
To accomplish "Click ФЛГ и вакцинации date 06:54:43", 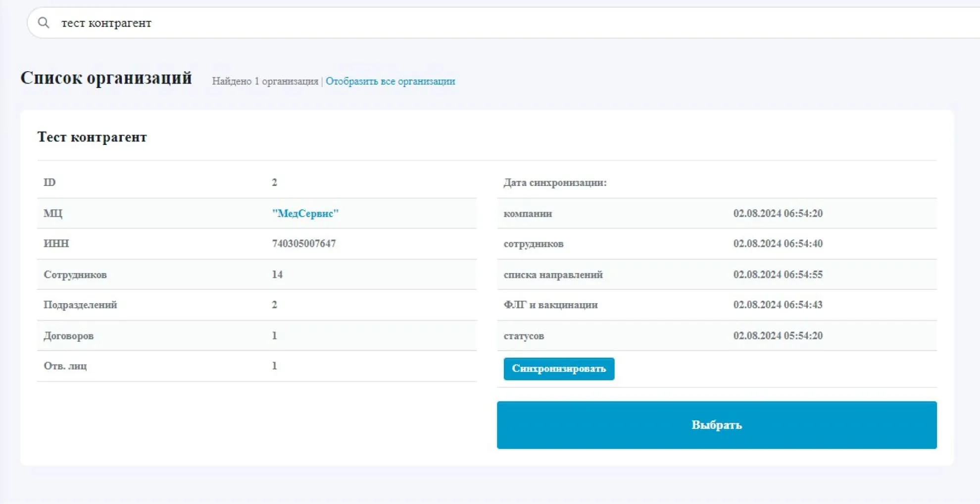I will coord(778,305).
